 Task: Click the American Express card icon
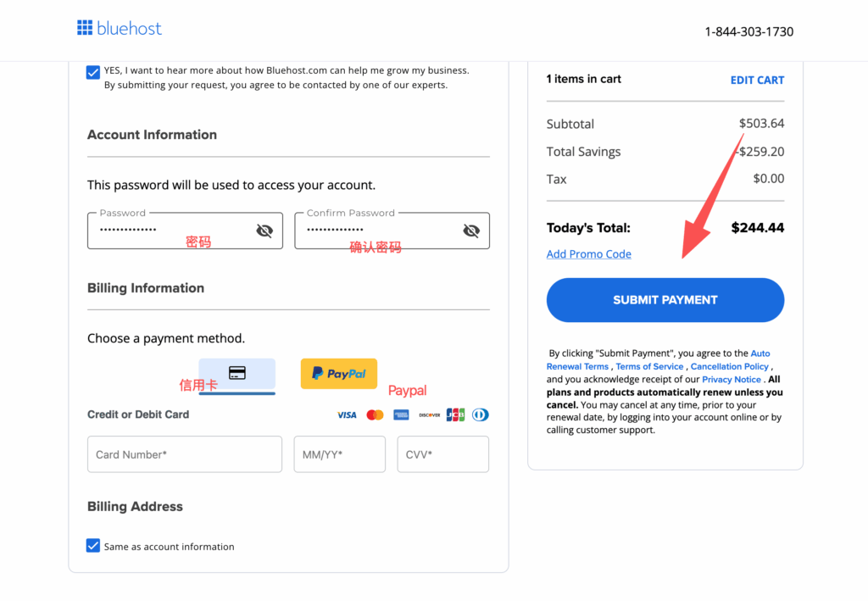pos(401,415)
